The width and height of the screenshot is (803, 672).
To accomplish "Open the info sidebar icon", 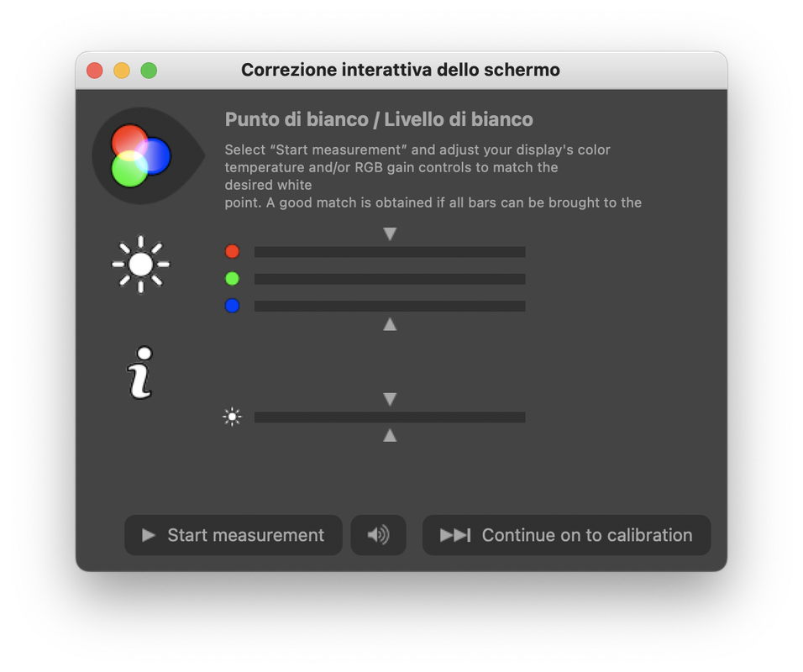I will 139,372.
